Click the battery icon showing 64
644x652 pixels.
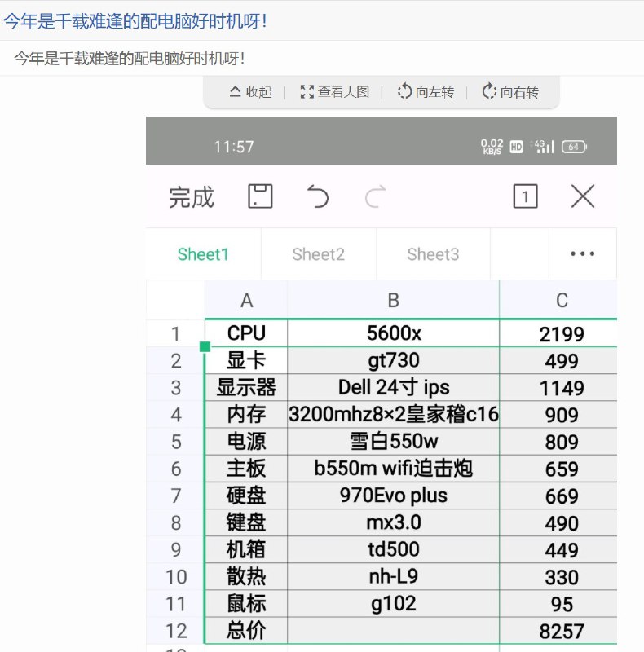coord(574,147)
